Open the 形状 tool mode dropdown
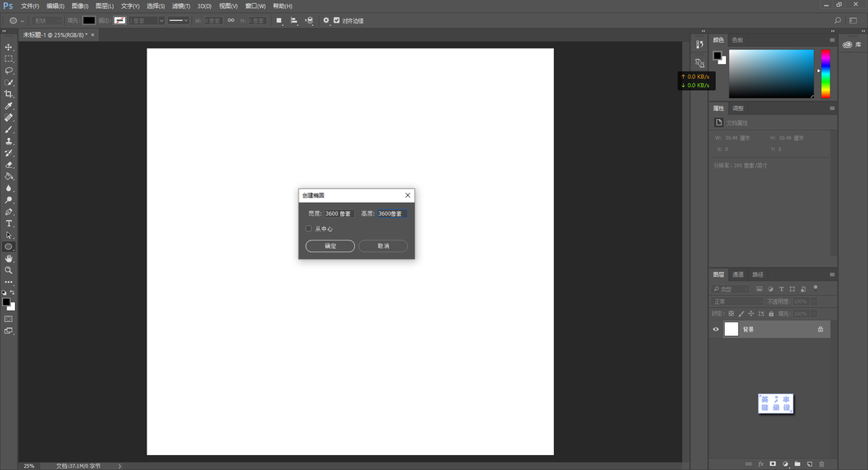 point(48,20)
